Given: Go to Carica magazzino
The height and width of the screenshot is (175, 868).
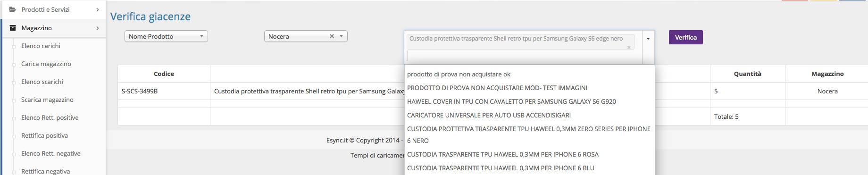Looking at the screenshot, I should click(x=46, y=64).
